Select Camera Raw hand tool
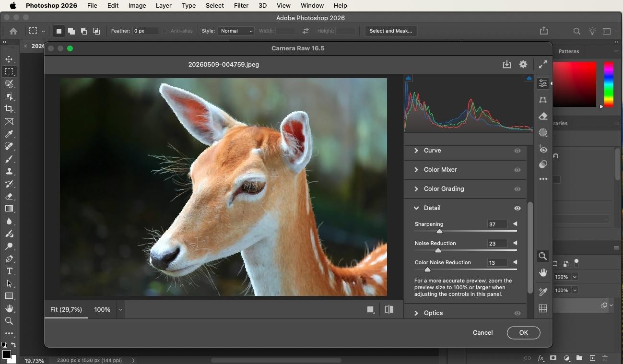Image resolution: width=623 pixels, height=364 pixels. pos(543,272)
